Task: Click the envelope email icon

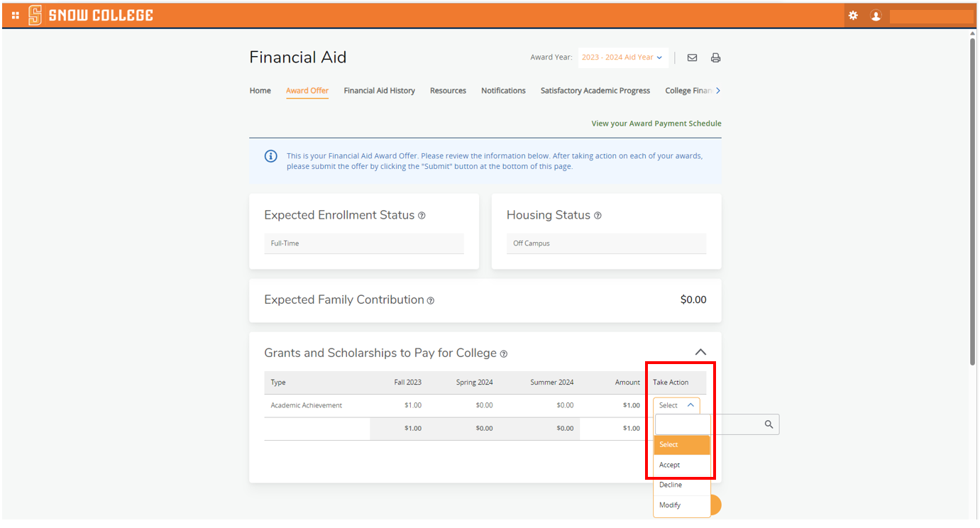Action: pos(692,58)
